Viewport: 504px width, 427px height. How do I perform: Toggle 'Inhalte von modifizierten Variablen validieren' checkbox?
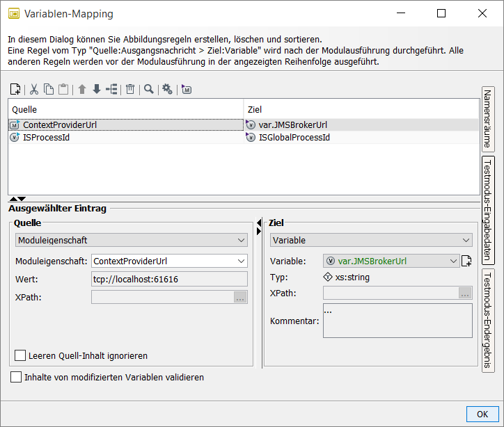tap(16, 377)
